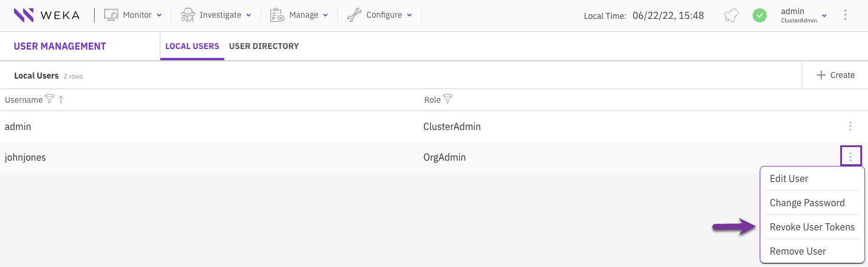
Task: Click the WEKA logo
Action: (x=46, y=15)
